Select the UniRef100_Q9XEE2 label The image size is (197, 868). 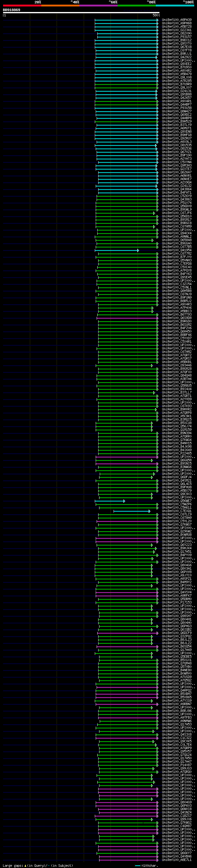(177, 64)
